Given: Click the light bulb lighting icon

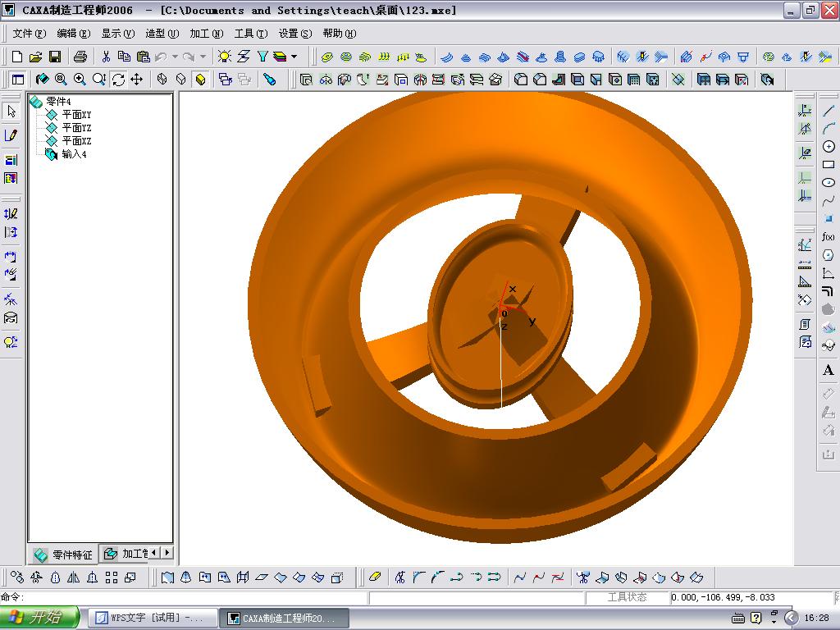Looking at the screenshot, I should (x=225, y=57).
